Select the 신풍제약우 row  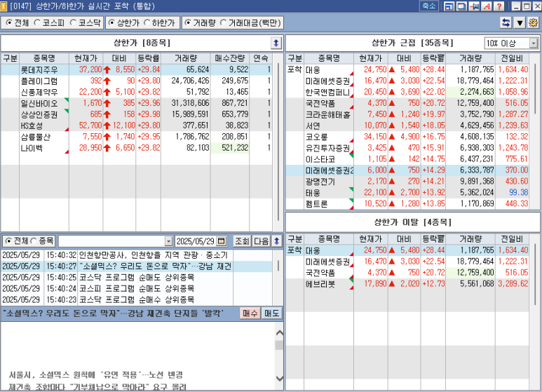pyautogui.click(x=136, y=92)
